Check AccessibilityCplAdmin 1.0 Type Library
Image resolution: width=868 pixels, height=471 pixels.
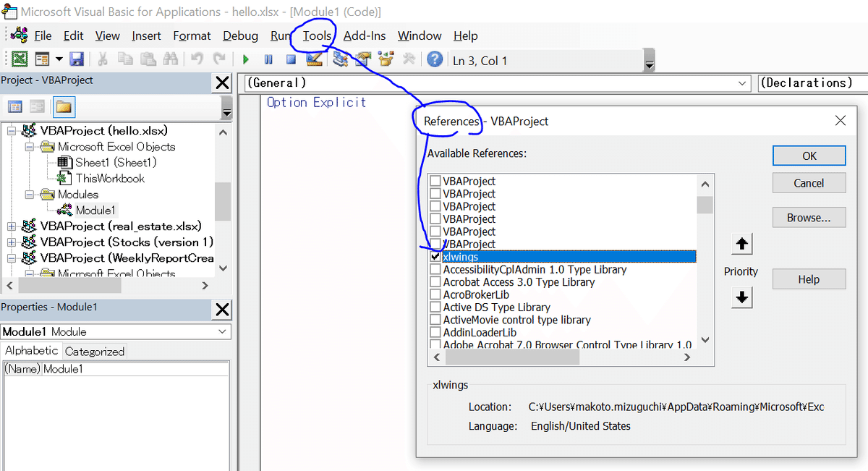435,269
